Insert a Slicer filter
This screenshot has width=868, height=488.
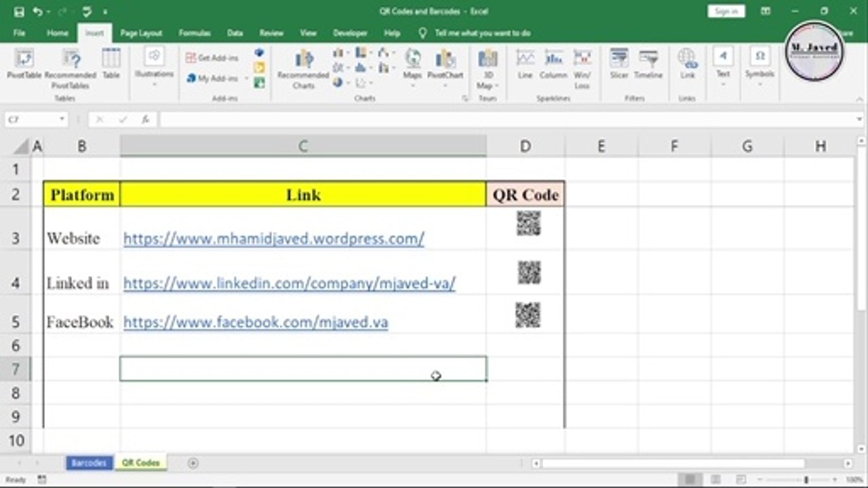click(x=618, y=65)
